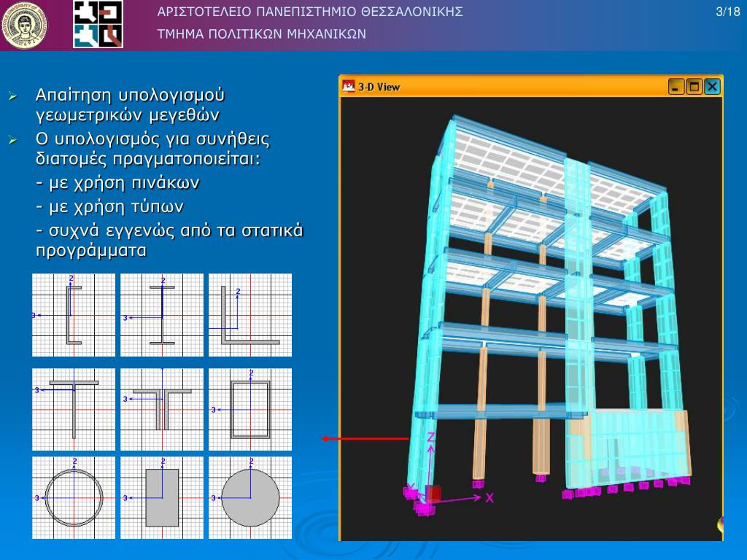747x560 pixels.
Task: Select the angle L-section thumbnail
Action: [x=250, y=315]
